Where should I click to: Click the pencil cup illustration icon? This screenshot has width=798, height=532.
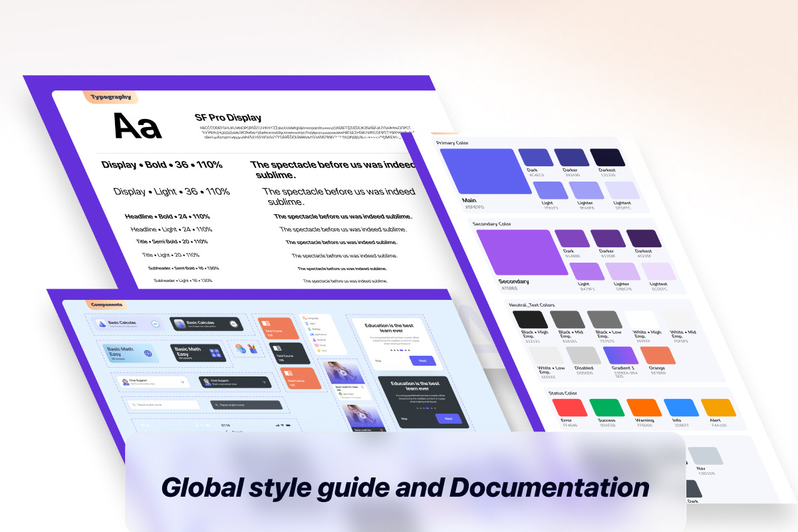pyautogui.click(x=253, y=349)
